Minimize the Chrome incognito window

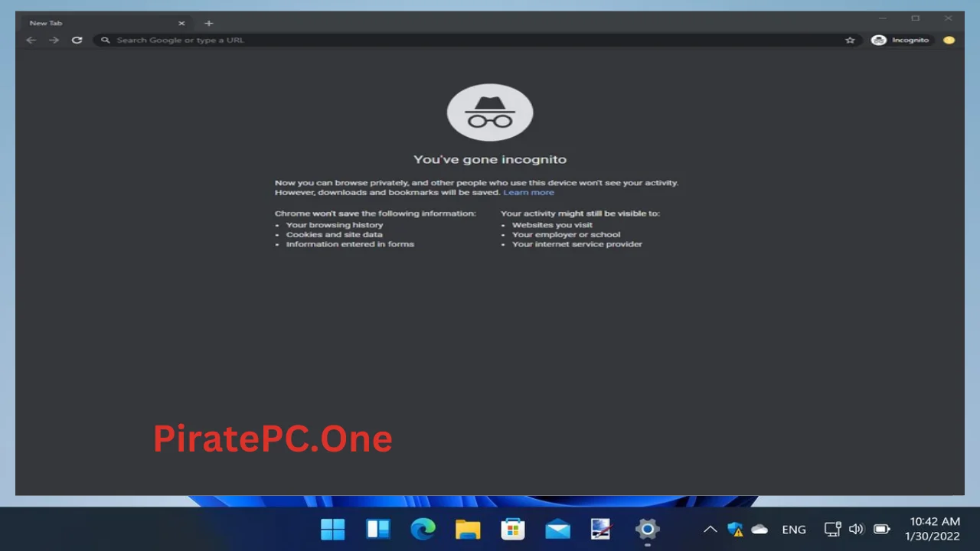883,18
